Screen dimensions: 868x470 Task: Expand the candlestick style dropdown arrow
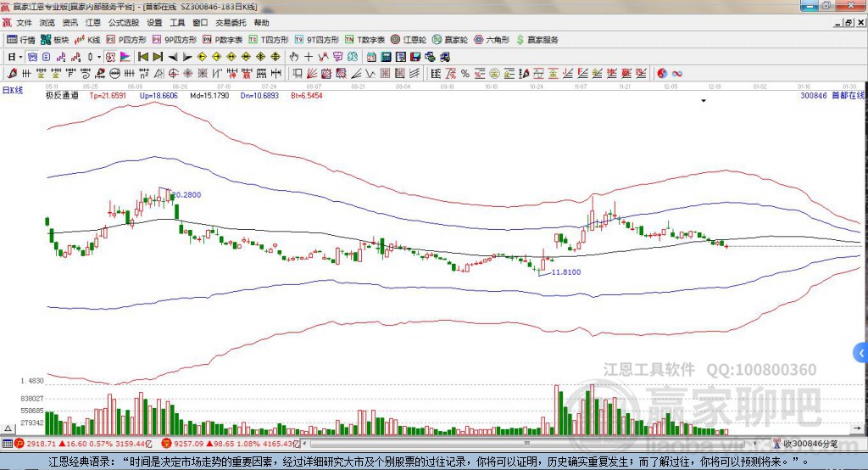click(99, 57)
